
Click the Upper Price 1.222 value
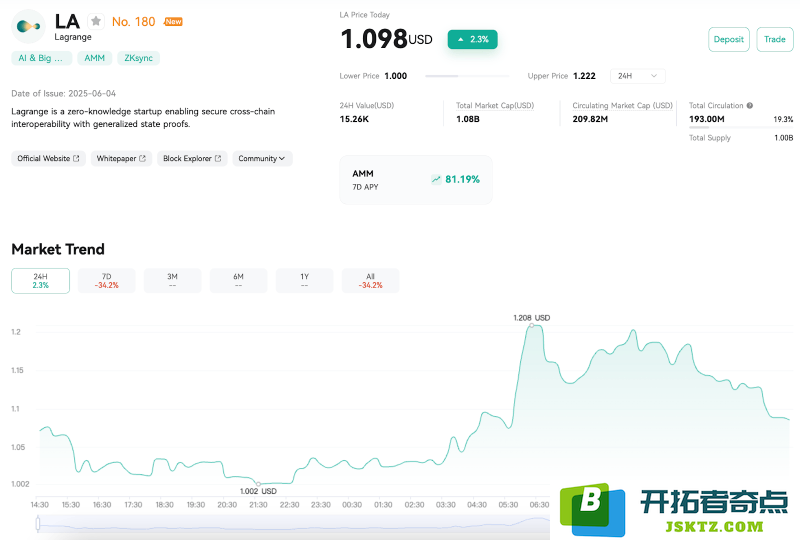584,76
